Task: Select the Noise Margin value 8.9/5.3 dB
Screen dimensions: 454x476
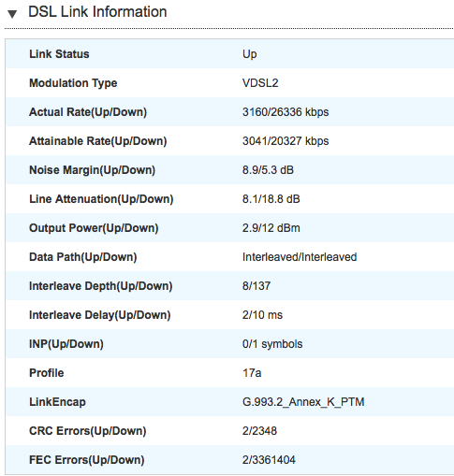Action: 268,170
